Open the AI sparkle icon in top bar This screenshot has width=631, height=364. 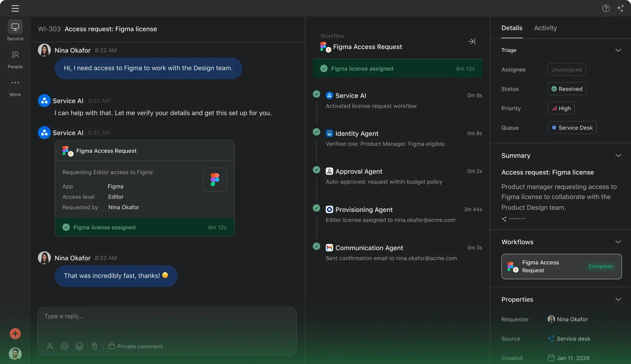tap(621, 8)
